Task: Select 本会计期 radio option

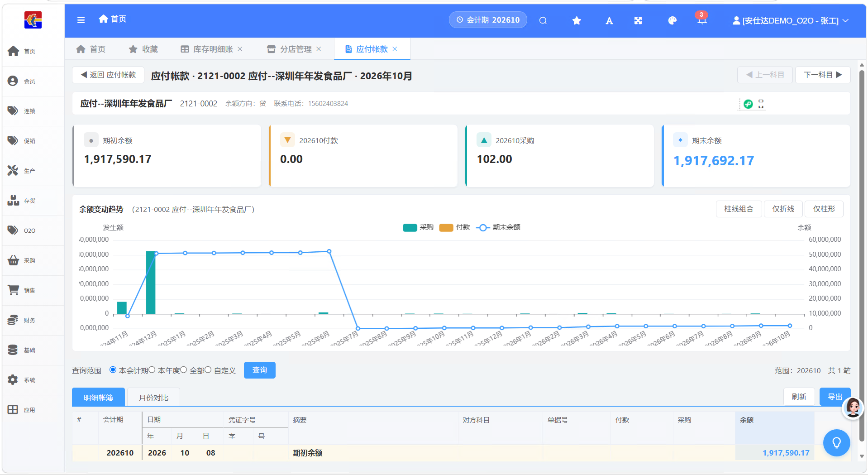Action: [x=113, y=370]
